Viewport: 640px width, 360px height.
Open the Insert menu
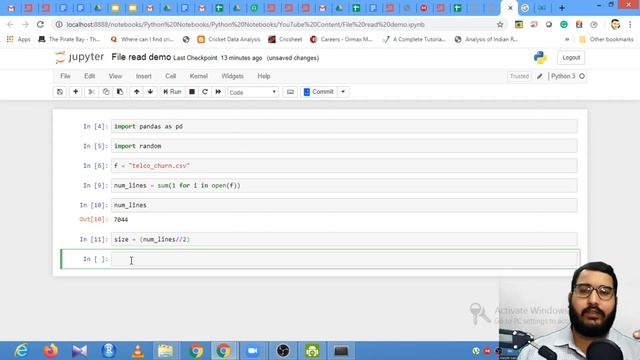point(143,76)
